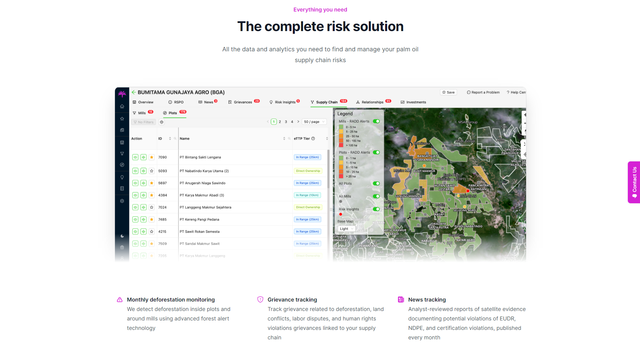The height and width of the screenshot is (364, 640).
Task: Click the locate icon for PT Kereng Pangi Pedana
Action: click(x=143, y=219)
